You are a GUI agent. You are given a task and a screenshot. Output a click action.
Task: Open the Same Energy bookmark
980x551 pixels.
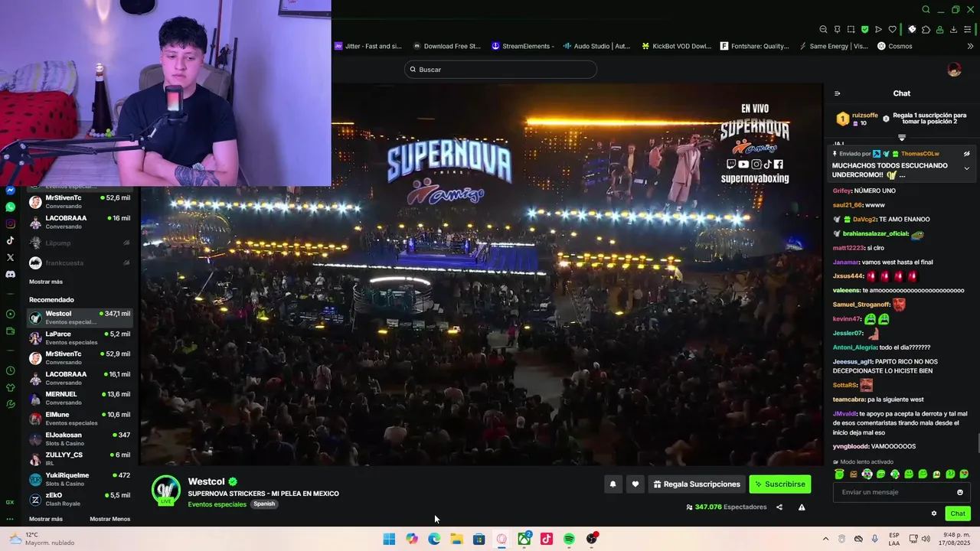pos(833,46)
